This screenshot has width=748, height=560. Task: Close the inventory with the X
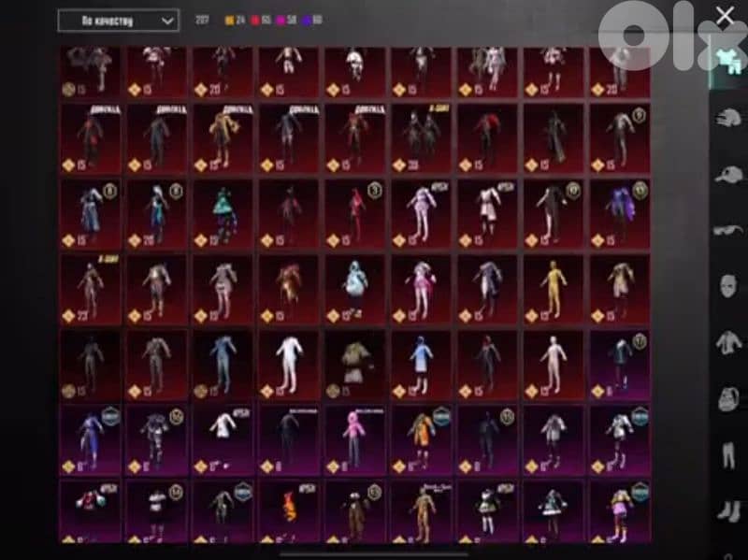(x=725, y=16)
